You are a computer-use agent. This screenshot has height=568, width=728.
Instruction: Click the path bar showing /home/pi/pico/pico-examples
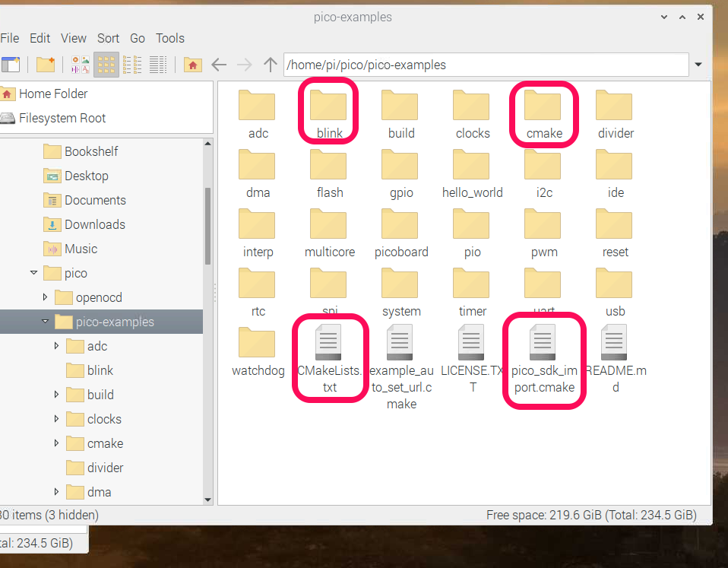pyautogui.click(x=486, y=65)
